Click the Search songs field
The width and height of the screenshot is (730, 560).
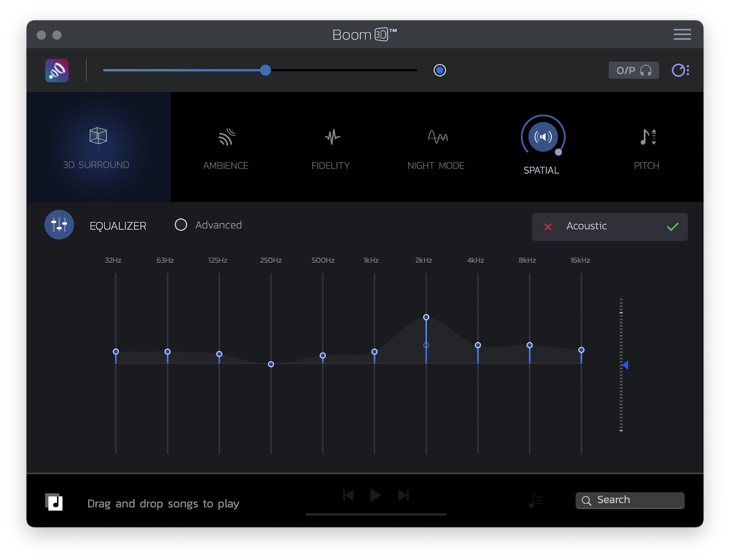pos(630,500)
